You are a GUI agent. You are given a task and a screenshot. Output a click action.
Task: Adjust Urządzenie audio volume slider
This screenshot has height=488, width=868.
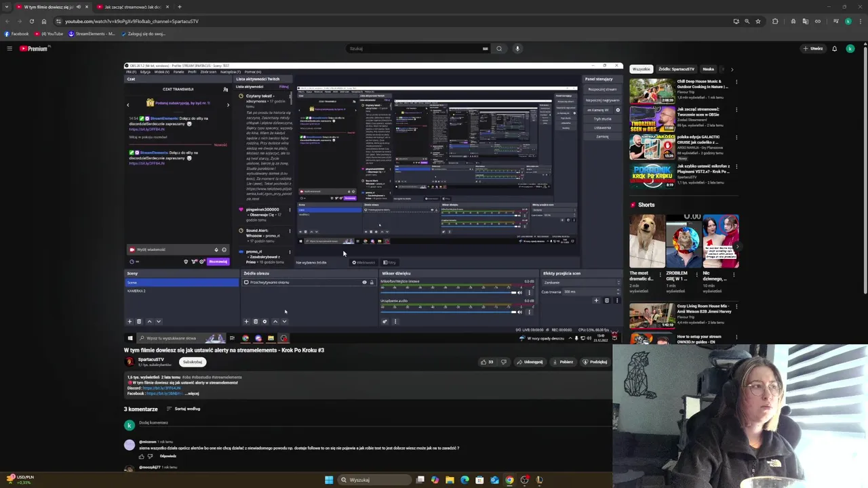click(447, 312)
